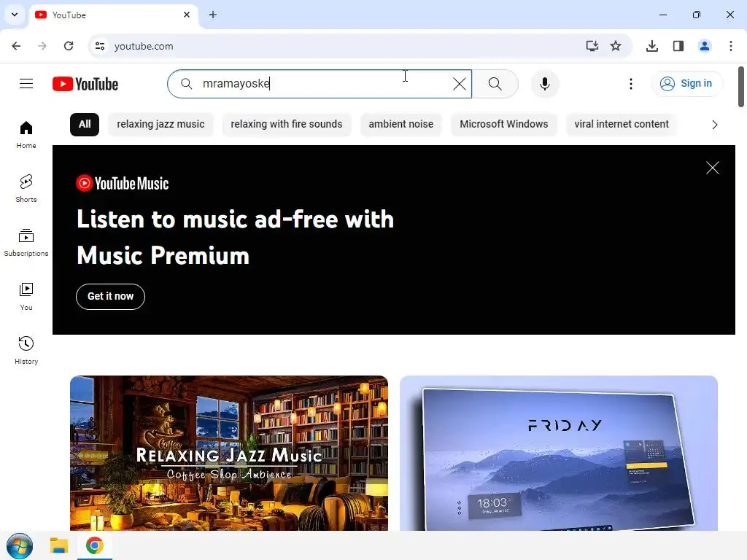747x560 pixels.
Task: Click the magnifier search button
Action: point(495,84)
